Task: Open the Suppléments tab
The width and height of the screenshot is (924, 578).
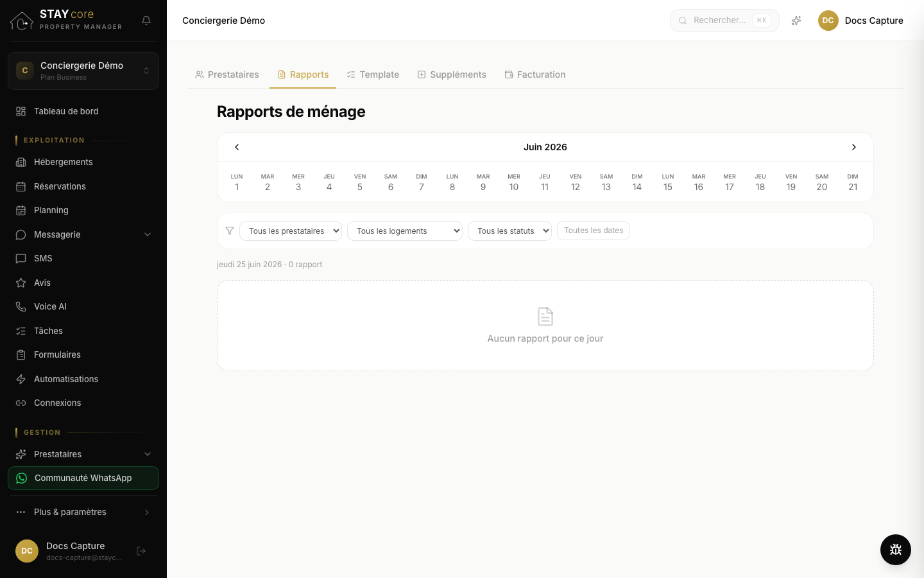Action: pos(452,74)
